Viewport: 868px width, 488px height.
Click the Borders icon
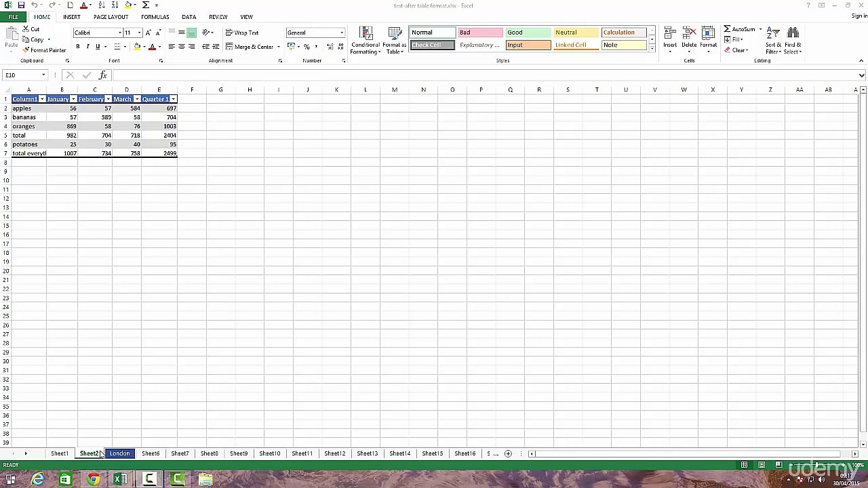(x=117, y=47)
